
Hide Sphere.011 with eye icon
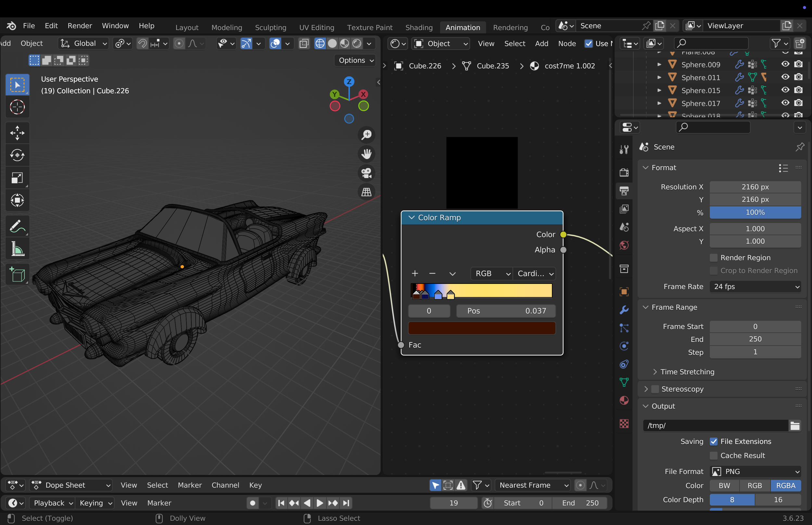(785, 77)
